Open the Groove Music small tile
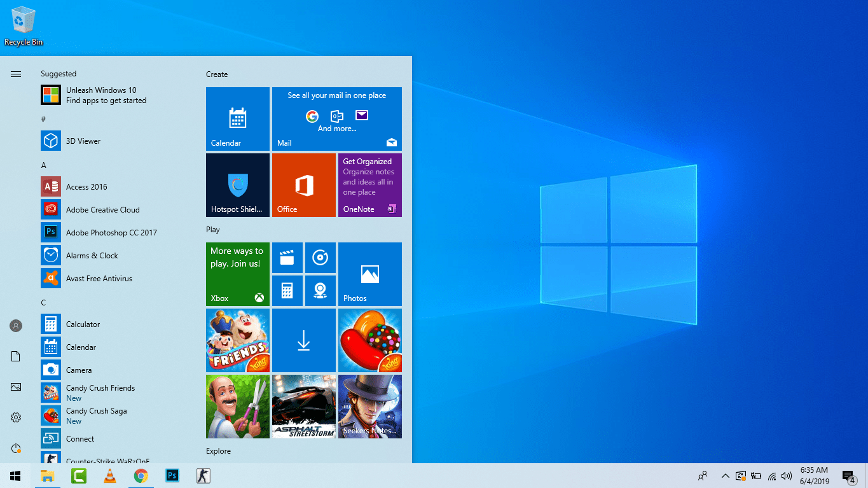This screenshot has height=488, width=868. (x=320, y=258)
